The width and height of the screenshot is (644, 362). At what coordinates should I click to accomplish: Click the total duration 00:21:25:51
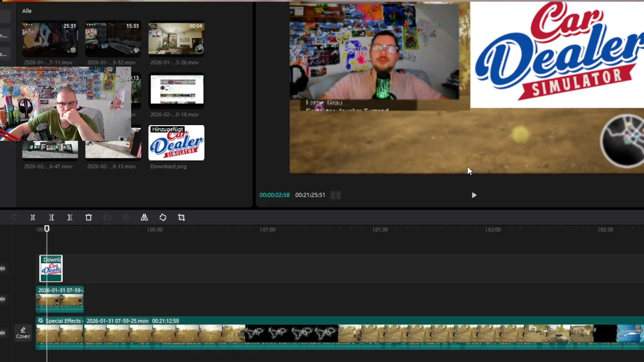coord(310,195)
